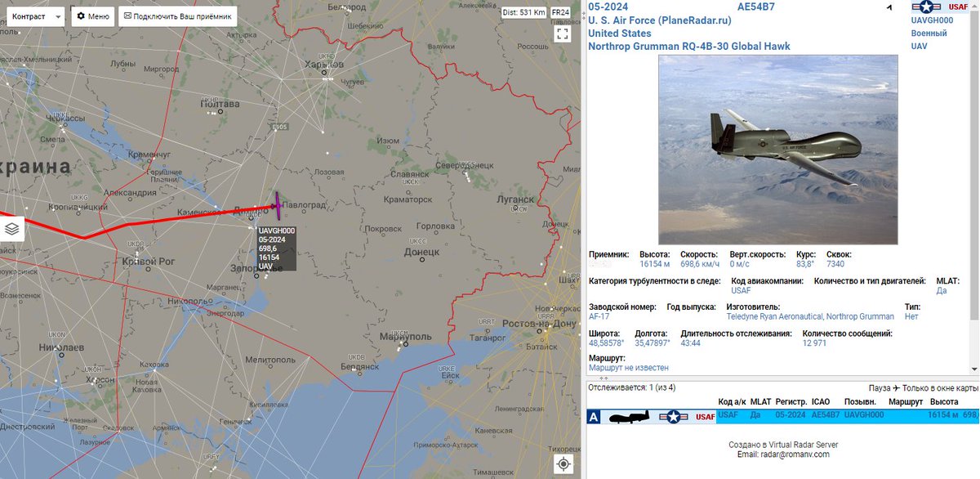
Task: Click tracking duration value 43:44
Action: tap(691, 343)
